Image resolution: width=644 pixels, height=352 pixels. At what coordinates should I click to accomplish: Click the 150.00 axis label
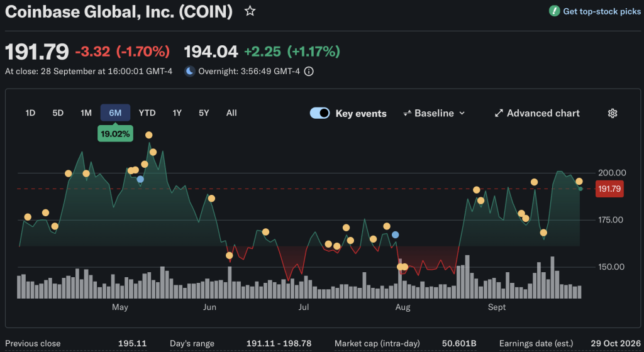coord(611,267)
